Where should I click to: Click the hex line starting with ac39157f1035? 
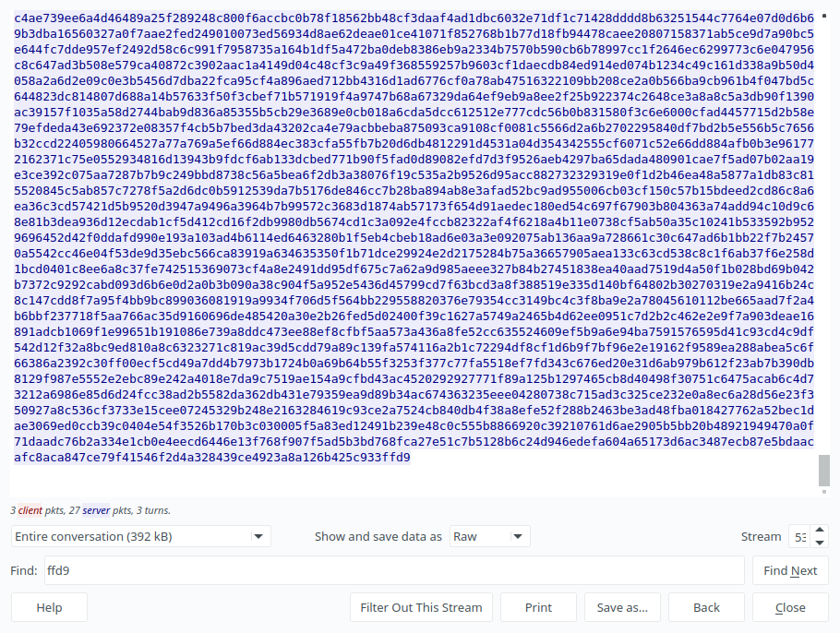414,112
